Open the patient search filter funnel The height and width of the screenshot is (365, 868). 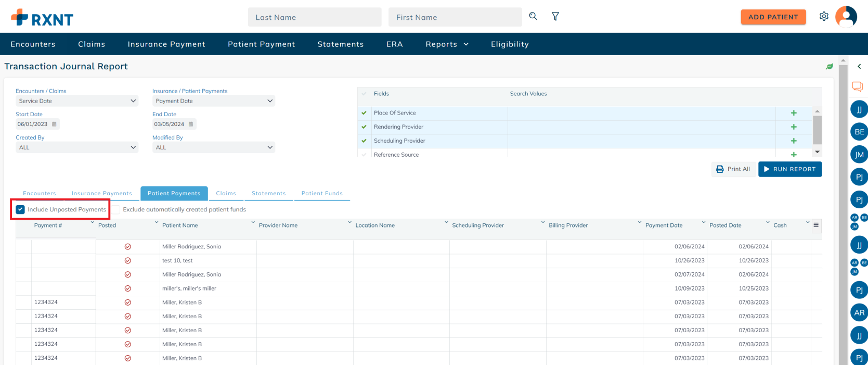click(555, 17)
